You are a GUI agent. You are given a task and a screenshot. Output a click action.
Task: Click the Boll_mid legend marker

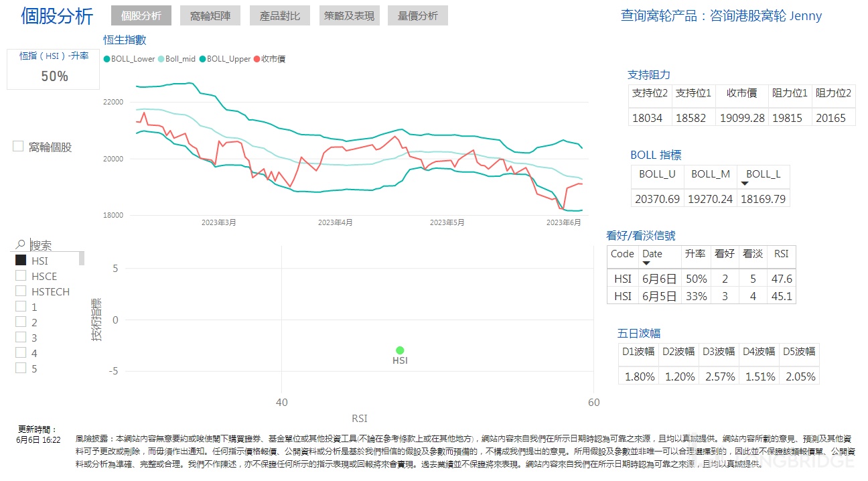161,59
